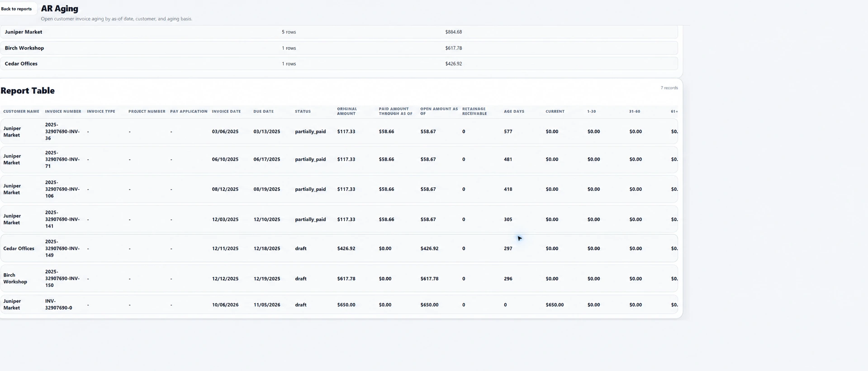Click the Birch Workshop cell in the report table
This screenshot has width=868, height=371.
[x=15, y=278]
